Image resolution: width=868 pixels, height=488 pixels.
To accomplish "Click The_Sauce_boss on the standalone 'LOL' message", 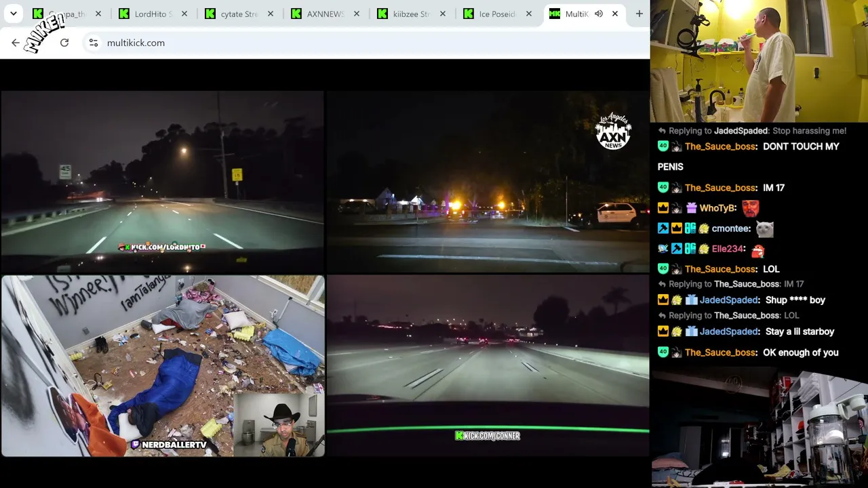I will point(720,269).
